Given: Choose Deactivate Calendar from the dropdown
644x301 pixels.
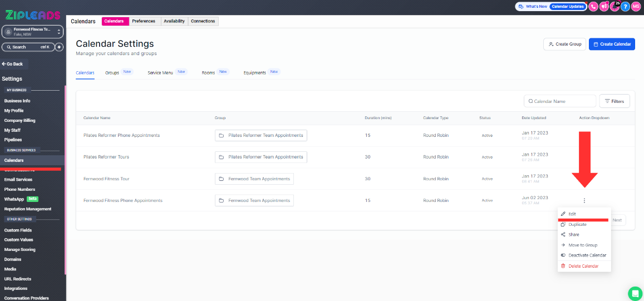Looking at the screenshot, I should click(584, 255).
